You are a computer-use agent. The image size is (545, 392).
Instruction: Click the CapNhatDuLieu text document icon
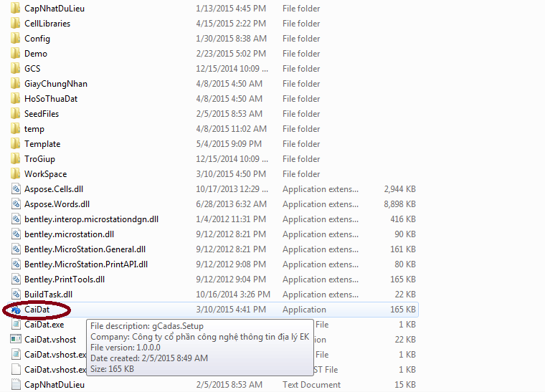point(16,385)
